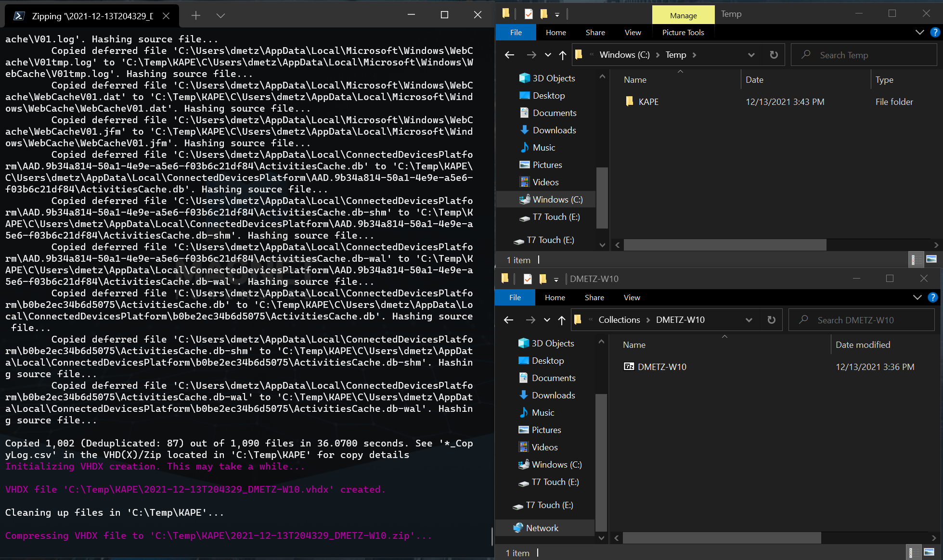Open the new tab button in Windows Terminal
Image resolution: width=943 pixels, height=560 pixels.
click(195, 15)
